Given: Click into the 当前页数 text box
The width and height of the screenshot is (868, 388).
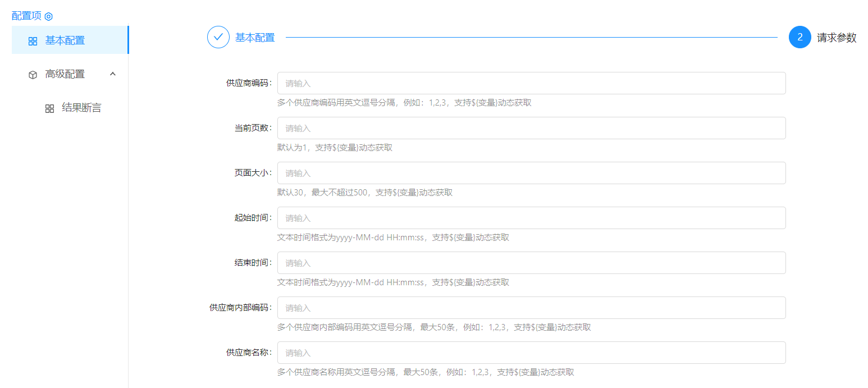Looking at the screenshot, I should pyautogui.click(x=531, y=128).
